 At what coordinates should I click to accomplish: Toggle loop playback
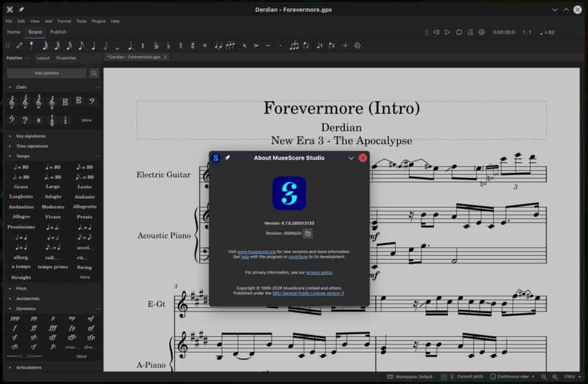[459, 32]
